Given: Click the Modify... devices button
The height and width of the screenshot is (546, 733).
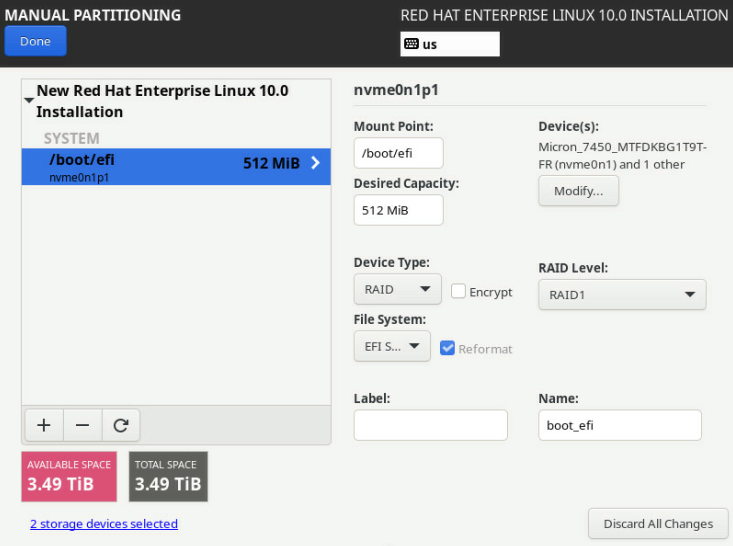Looking at the screenshot, I should pyautogui.click(x=578, y=191).
